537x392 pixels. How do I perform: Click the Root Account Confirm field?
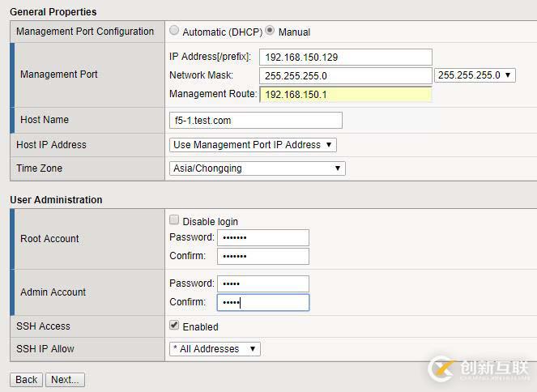pyautogui.click(x=263, y=256)
